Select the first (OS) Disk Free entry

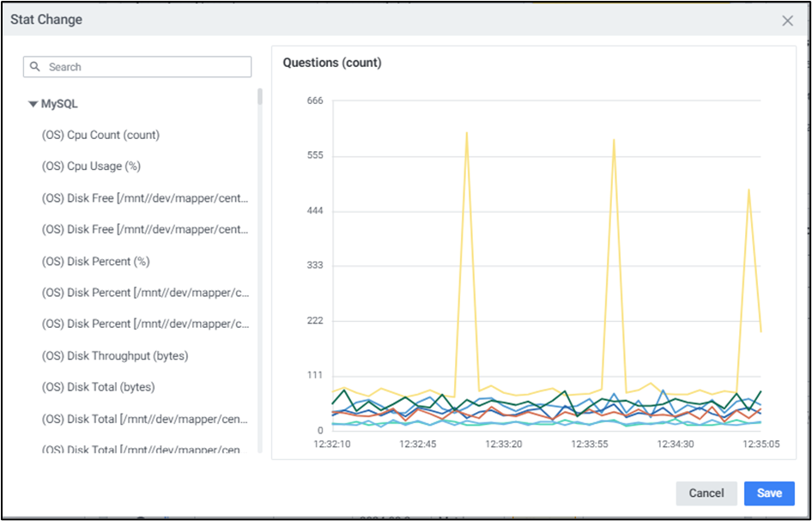[x=146, y=198]
